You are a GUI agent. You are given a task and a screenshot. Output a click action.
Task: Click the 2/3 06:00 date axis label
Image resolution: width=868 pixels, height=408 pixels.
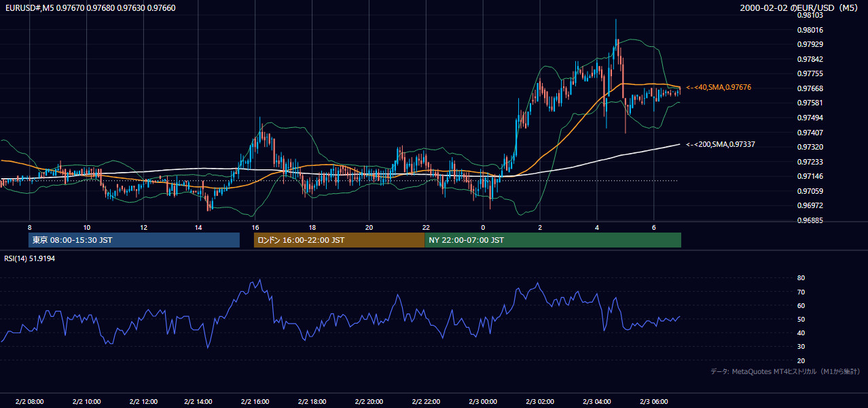tap(653, 401)
